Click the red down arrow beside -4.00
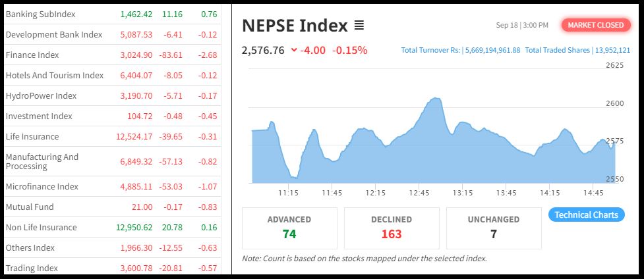The image size is (644, 279). coord(293,51)
